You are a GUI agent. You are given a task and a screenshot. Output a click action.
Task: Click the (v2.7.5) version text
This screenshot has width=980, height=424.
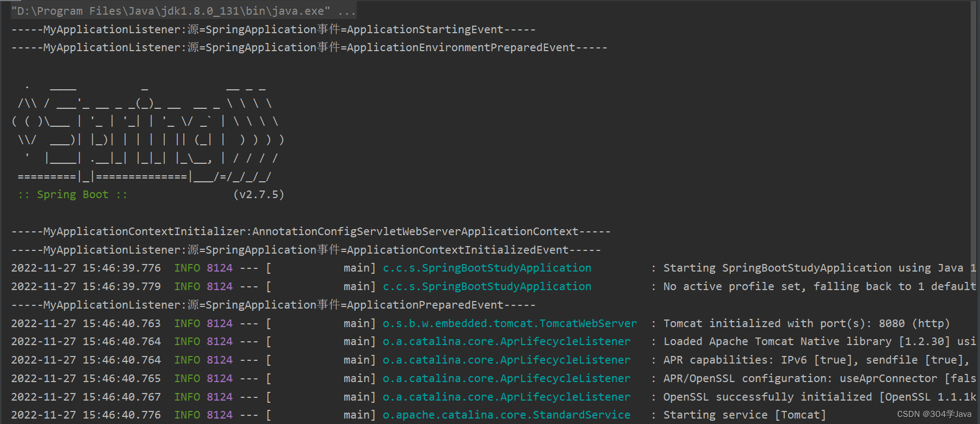click(x=259, y=194)
